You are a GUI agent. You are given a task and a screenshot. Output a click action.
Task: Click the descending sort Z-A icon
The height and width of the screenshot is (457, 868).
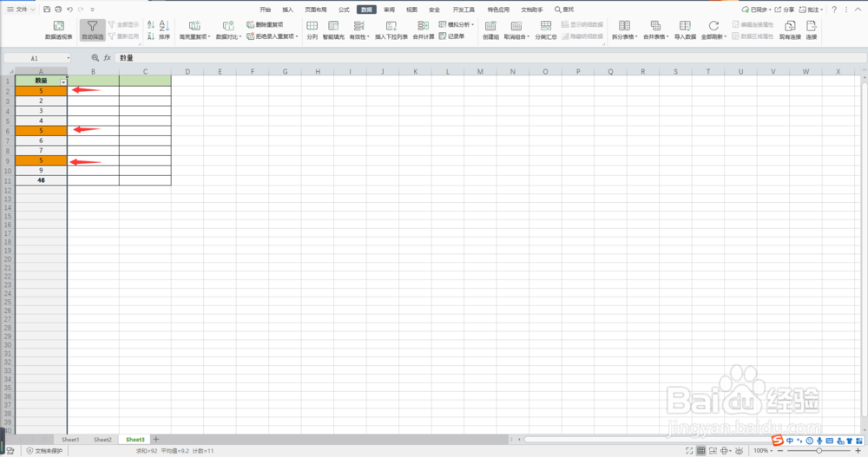point(150,36)
